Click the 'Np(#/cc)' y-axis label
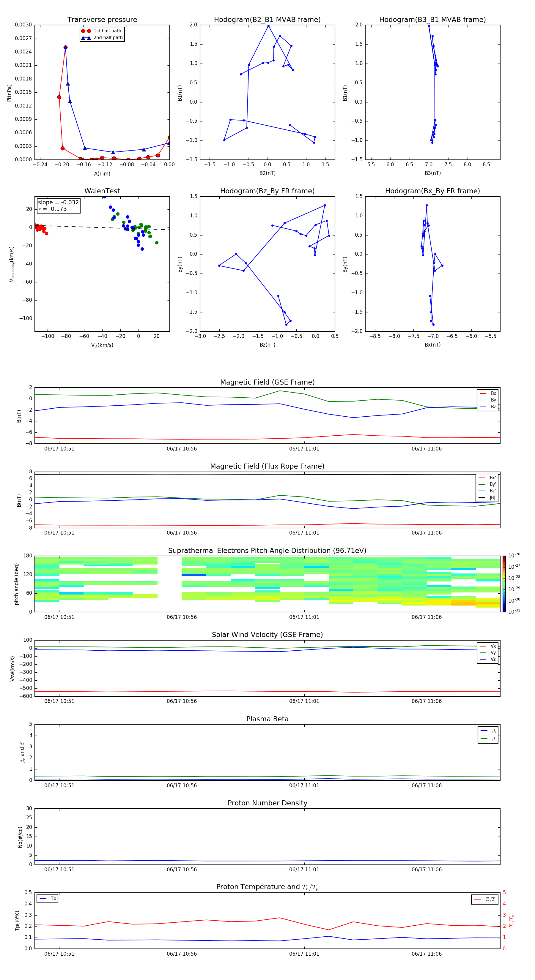The image size is (535, 980). 20,837
